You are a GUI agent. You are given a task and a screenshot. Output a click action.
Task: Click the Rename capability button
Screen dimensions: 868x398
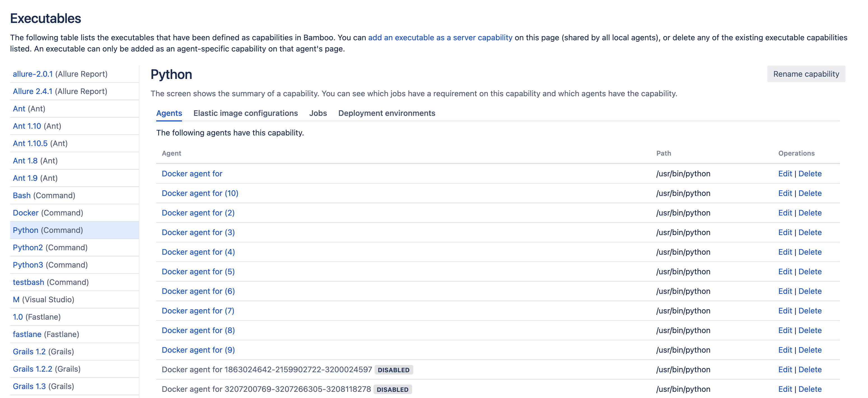click(x=806, y=74)
